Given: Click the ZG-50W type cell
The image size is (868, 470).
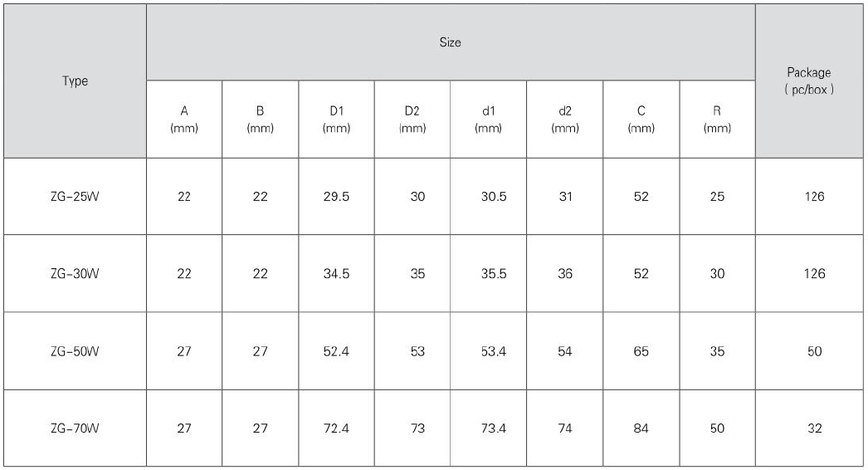Looking at the screenshot, I should point(75,351).
